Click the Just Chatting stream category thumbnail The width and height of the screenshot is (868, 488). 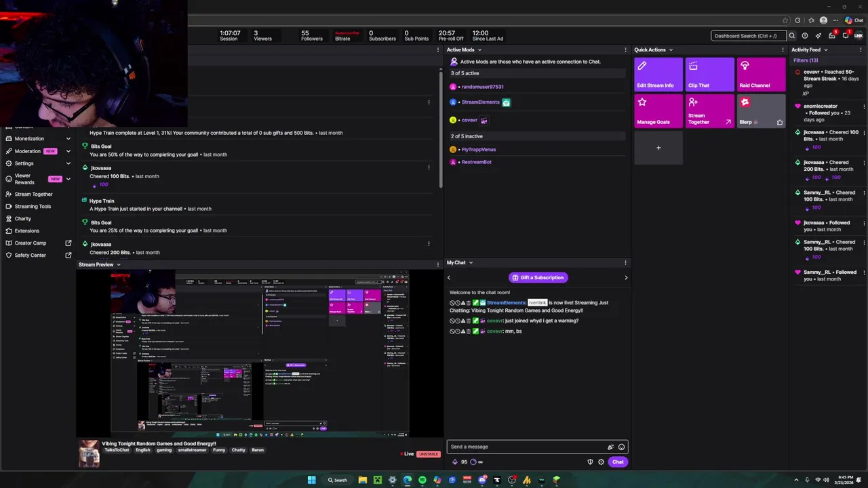(89, 453)
